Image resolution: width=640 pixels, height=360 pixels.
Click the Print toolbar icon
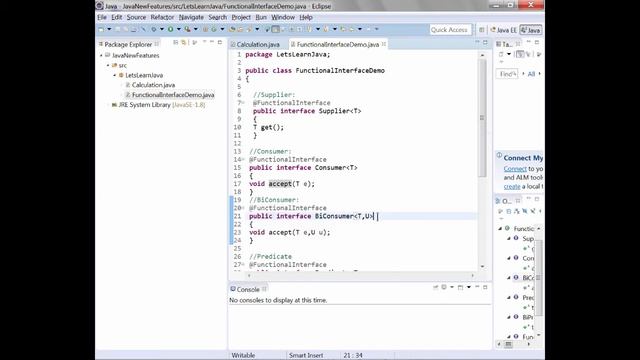133,29
